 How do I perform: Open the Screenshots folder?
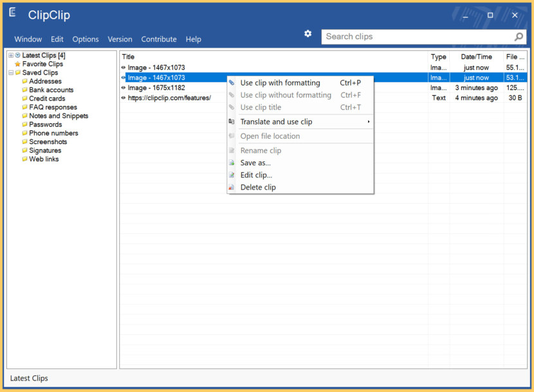click(x=48, y=141)
